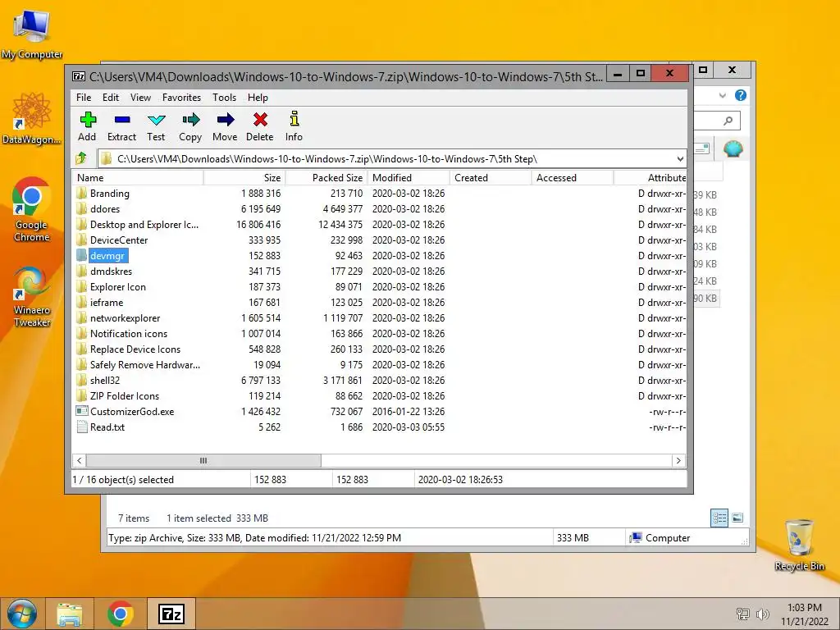This screenshot has width=840, height=630.
Task: Sort by the Modified column header
Action: 409,178
